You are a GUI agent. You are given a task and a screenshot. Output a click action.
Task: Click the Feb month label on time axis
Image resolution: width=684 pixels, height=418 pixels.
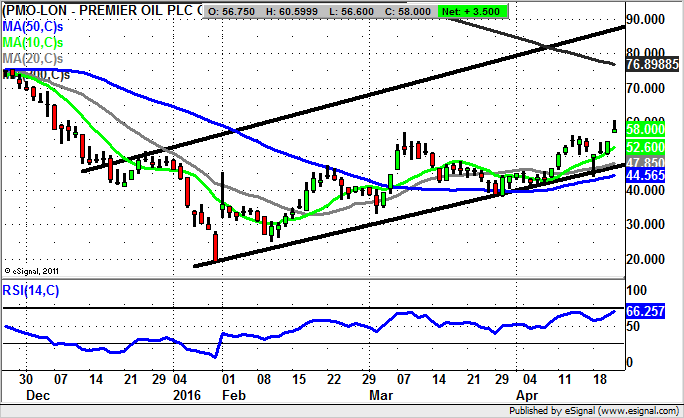(x=234, y=395)
